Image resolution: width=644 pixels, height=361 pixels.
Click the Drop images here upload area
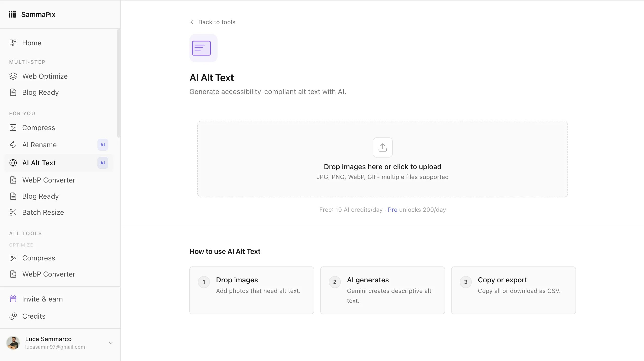tap(382, 167)
